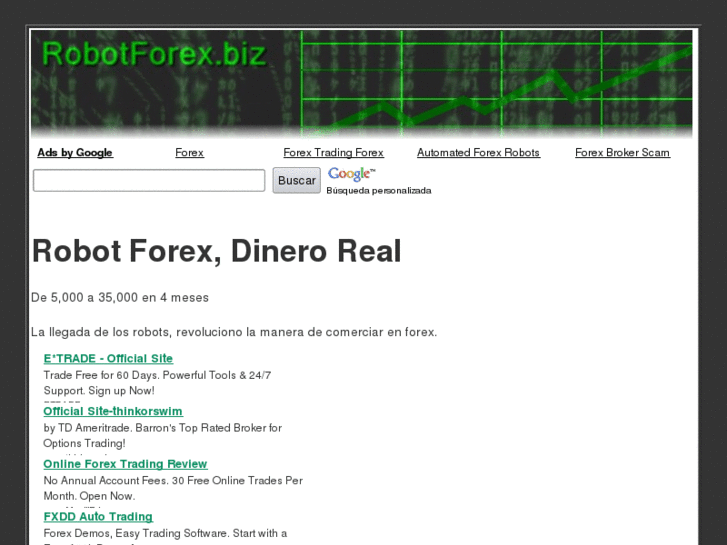
Task: Open the Automated Forex Robots link
Action: 478,153
